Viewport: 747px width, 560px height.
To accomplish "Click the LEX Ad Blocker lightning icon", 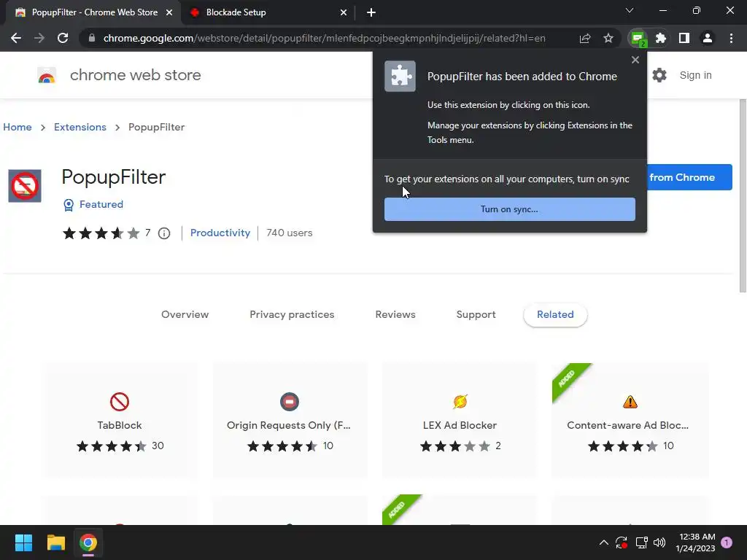I will pos(460,402).
